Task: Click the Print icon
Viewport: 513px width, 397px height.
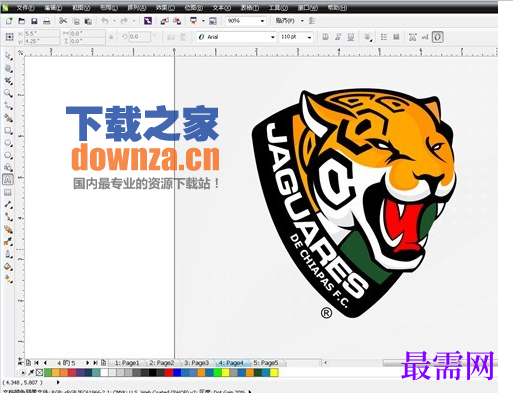Action: click(47, 21)
